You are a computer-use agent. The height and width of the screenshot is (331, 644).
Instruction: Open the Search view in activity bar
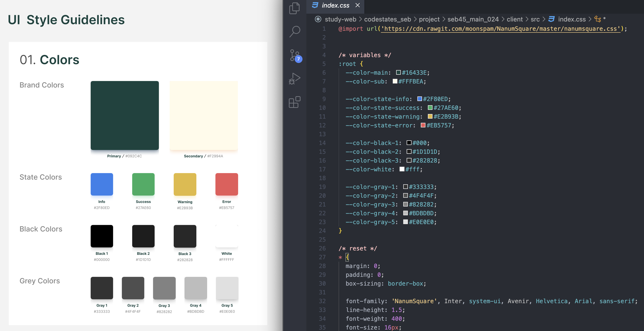pyautogui.click(x=294, y=31)
